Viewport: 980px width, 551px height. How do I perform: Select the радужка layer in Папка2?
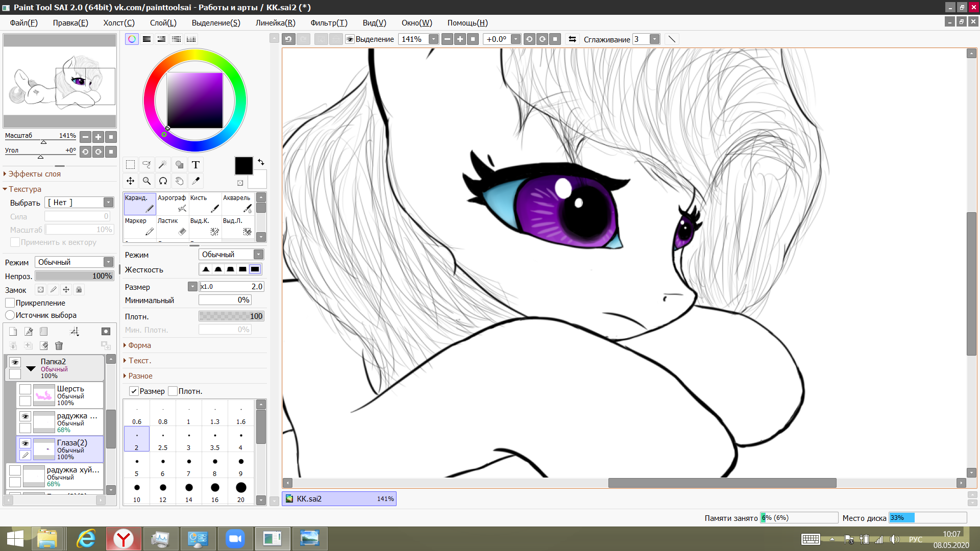click(x=60, y=422)
